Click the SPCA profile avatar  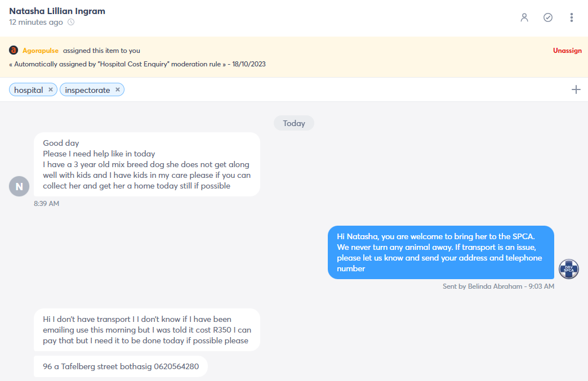pyautogui.click(x=569, y=269)
